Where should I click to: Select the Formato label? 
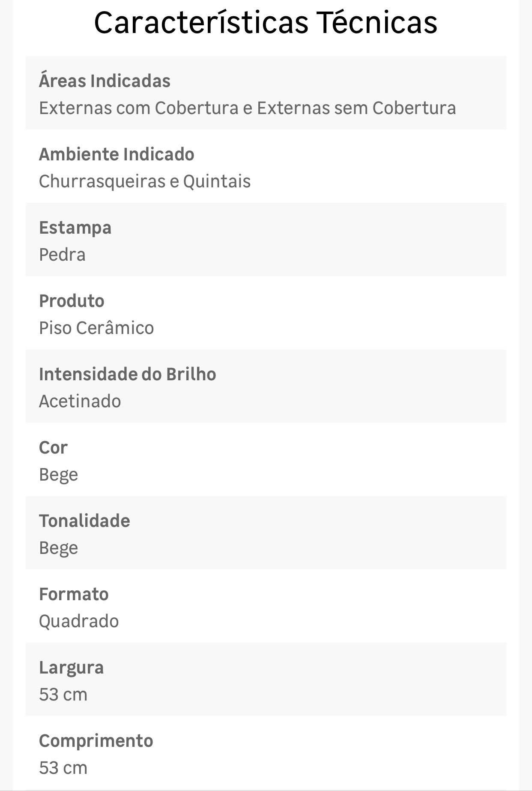74,594
